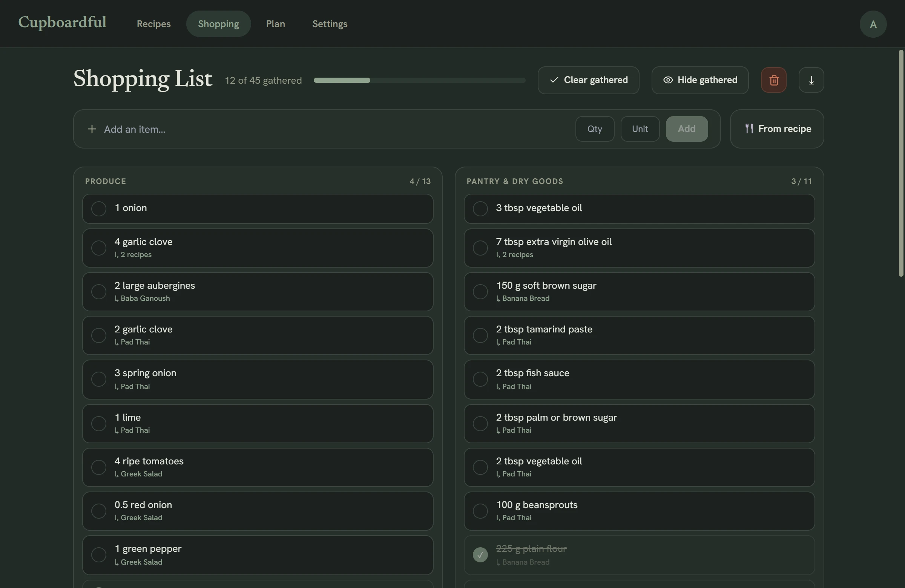This screenshot has width=905, height=588.
Task: Toggle Hide gathered view
Action: tap(700, 80)
